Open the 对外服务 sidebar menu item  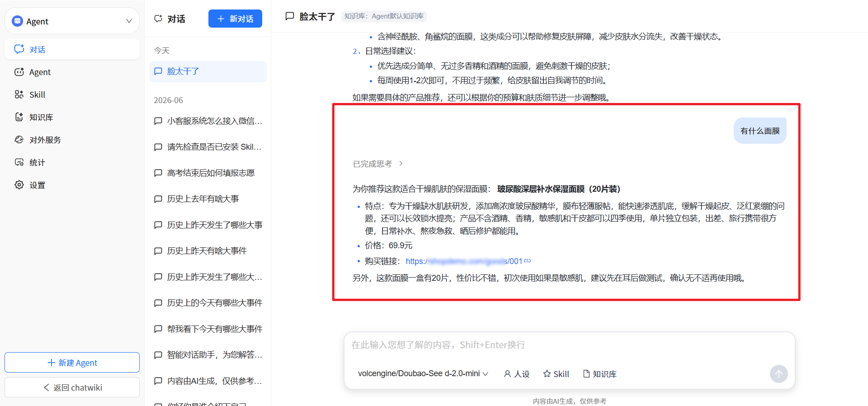coord(72,140)
